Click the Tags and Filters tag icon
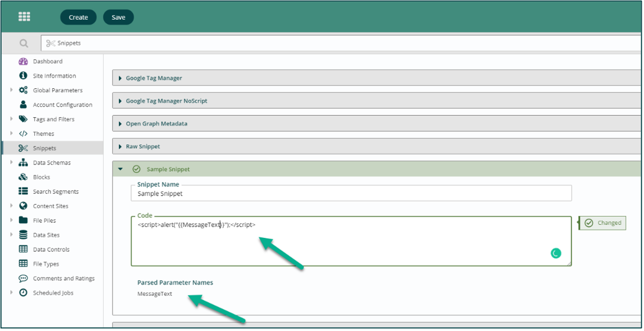 click(x=23, y=119)
